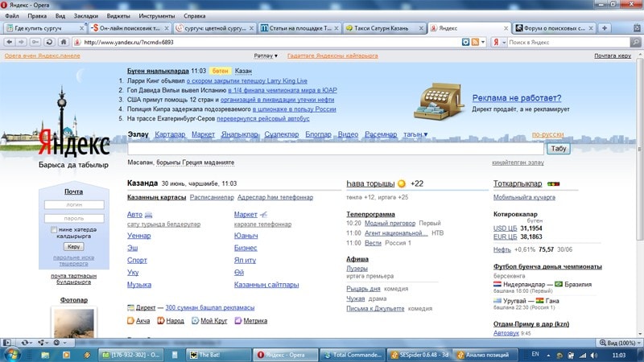Go back with the Back arrow button
This screenshot has height=362, width=644.
click(x=9, y=43)
